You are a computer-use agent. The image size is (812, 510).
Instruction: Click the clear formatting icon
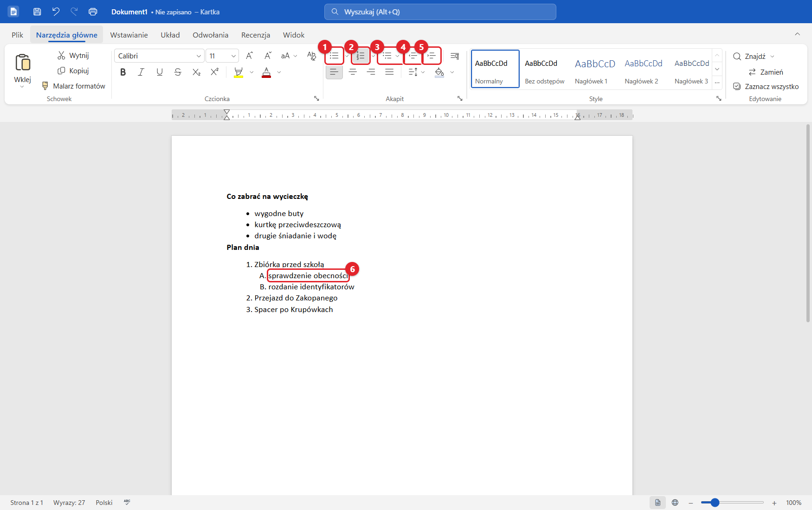311,56
